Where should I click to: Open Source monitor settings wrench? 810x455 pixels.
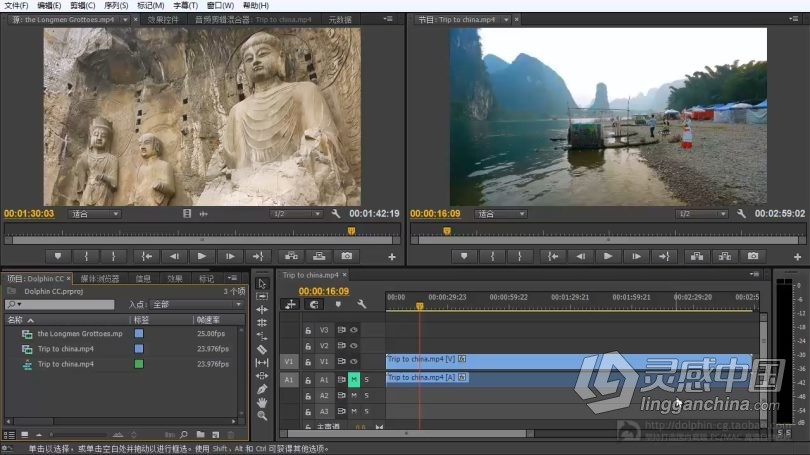tap(336, 213)
